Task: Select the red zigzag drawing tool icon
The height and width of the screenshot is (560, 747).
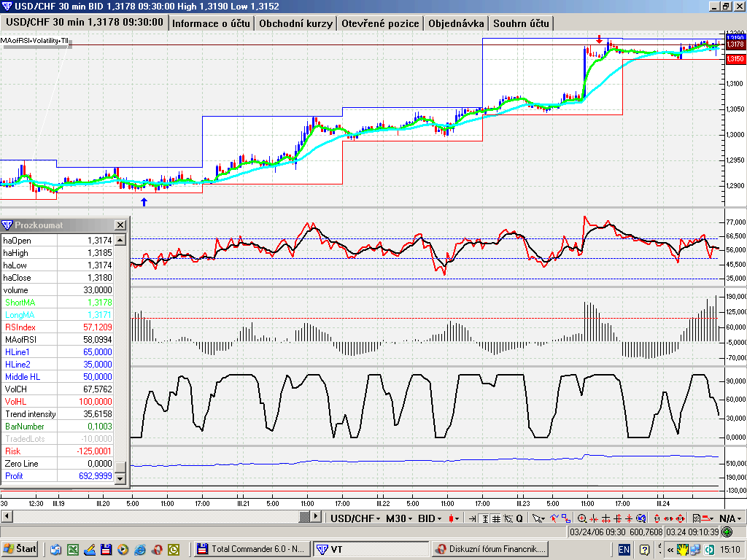Action: [554, 518]
